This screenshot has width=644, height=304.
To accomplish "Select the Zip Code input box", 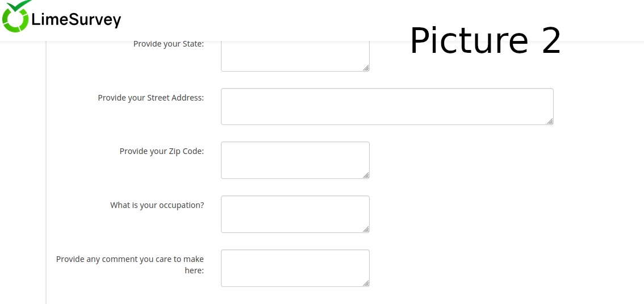I will pos(295,160).
